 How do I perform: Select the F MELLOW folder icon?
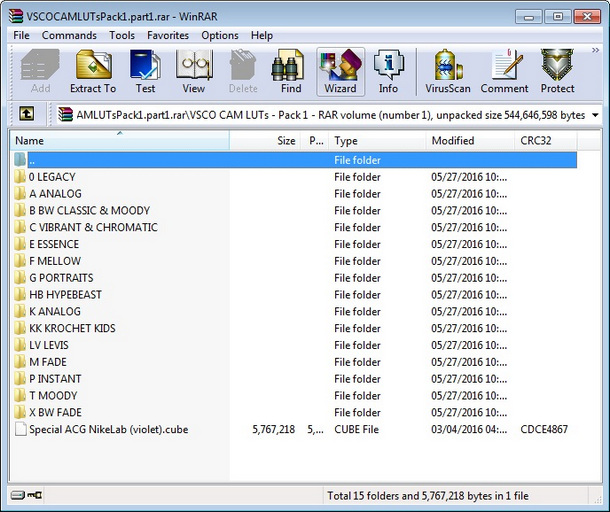click(x=20, y=261)
